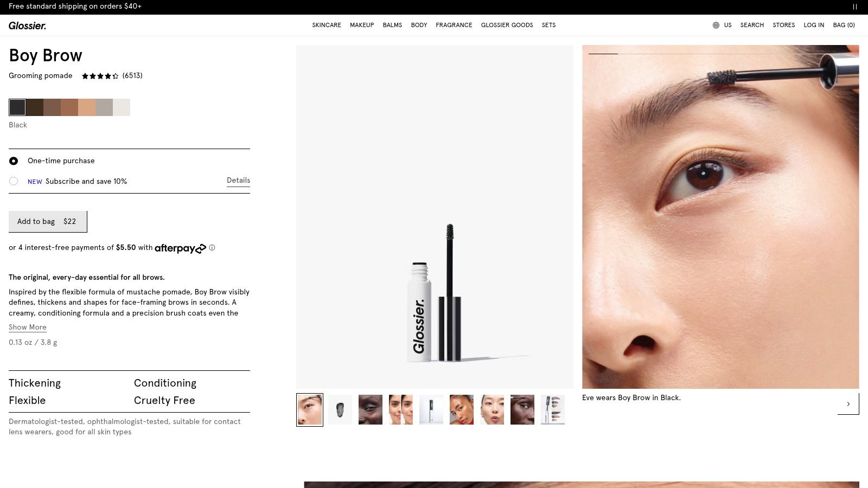Click the free shipping announcement text

click(x=75, y=7)
